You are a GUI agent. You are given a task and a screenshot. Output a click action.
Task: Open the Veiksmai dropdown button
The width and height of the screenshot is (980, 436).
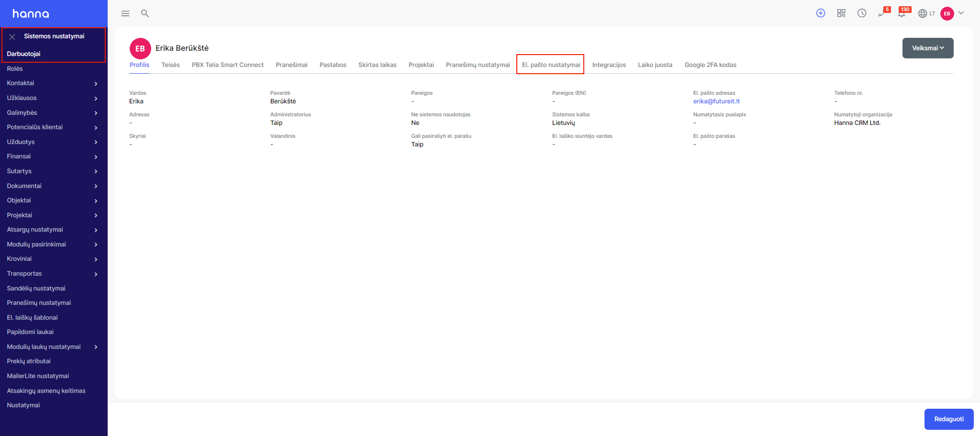(928, 48)
